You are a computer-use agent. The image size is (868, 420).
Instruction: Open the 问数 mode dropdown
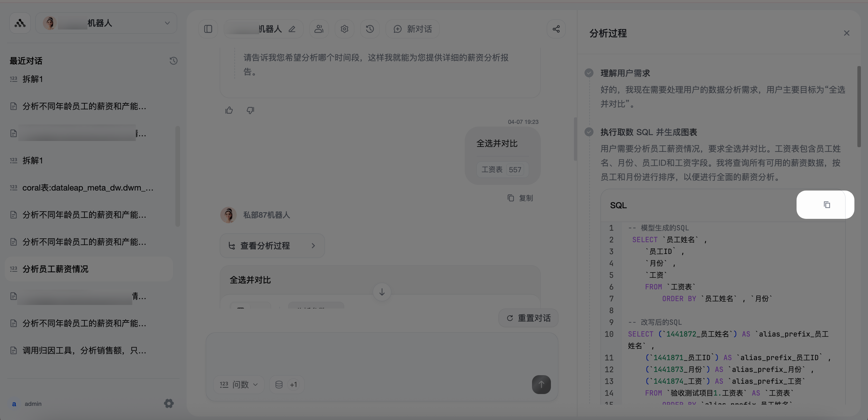[x=239, y=384]
